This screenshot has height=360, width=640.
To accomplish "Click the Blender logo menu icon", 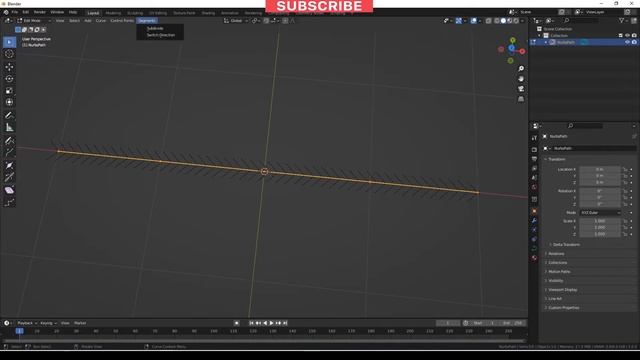I will click(6, 12).
